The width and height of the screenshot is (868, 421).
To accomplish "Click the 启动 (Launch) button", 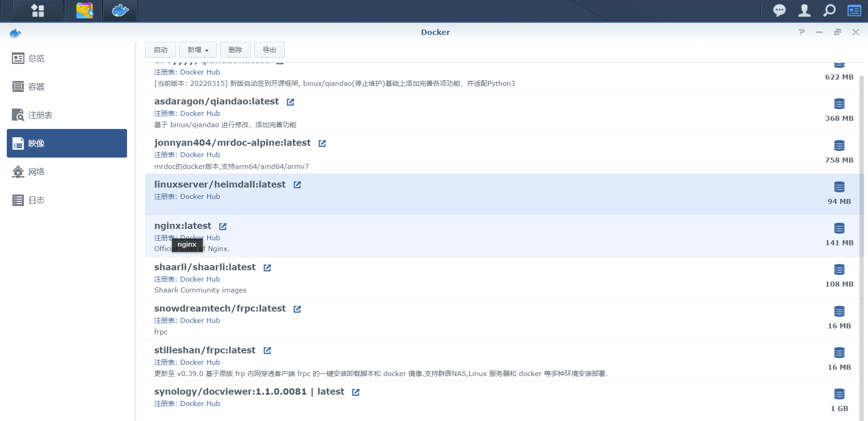I will click(x=161, y=50).
